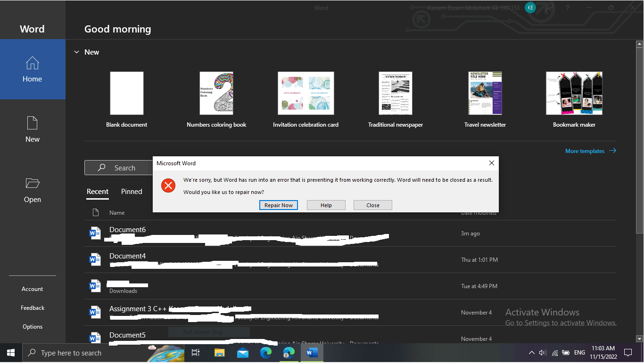Launch Microsoft Edge from the taskbar
This screenshot has width=644, height=363.
coord(266,353)
